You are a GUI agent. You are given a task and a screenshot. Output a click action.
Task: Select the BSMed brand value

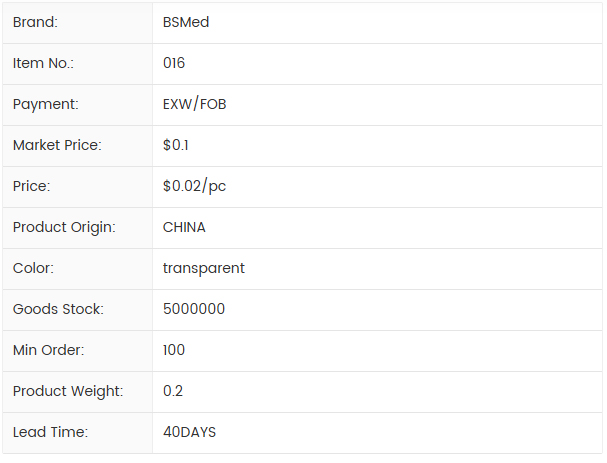(186, 22)
